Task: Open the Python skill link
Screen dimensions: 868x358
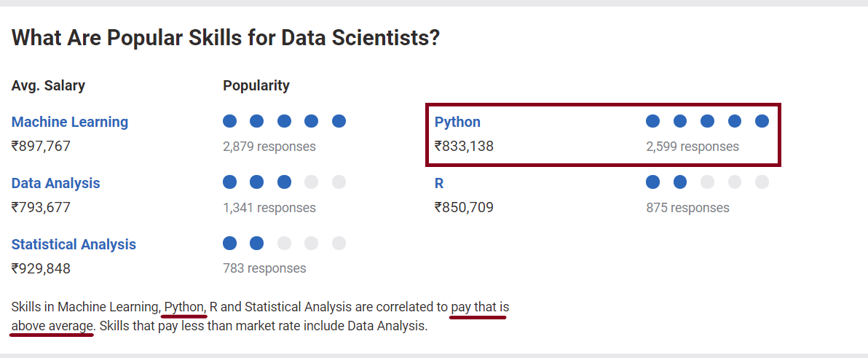Action: click(457, 122)
